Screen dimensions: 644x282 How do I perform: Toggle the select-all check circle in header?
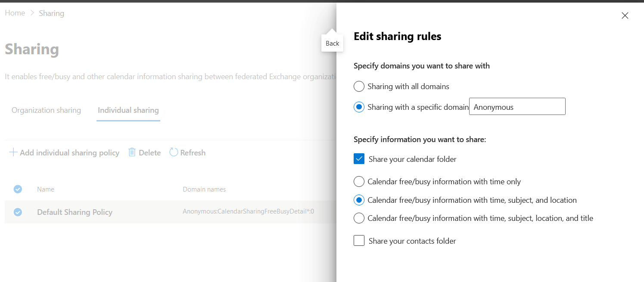18,189
